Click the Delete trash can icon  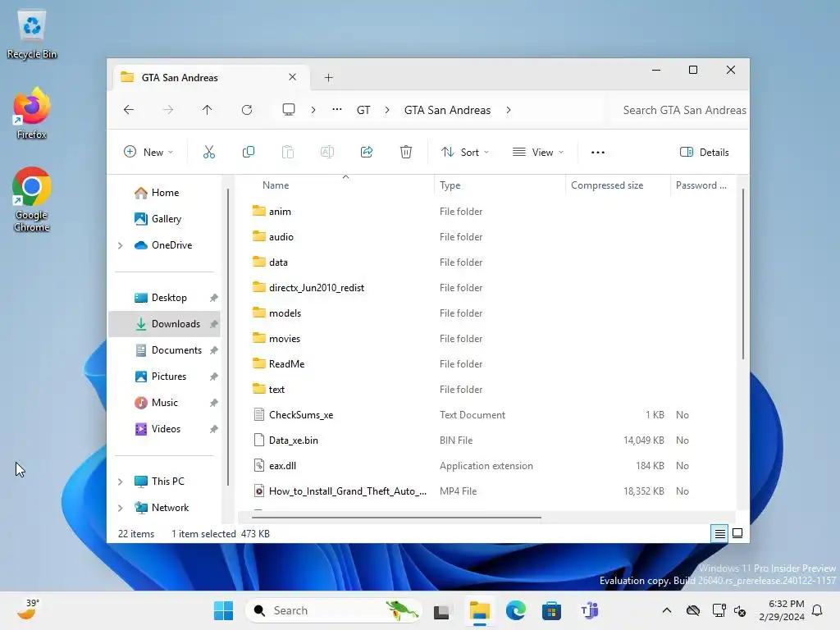406,152
